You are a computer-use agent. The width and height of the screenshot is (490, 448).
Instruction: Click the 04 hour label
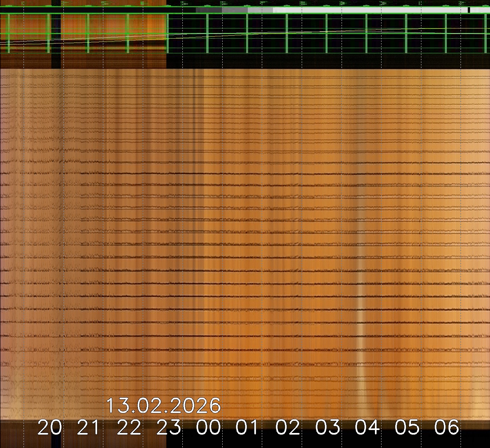coord(367,427)
